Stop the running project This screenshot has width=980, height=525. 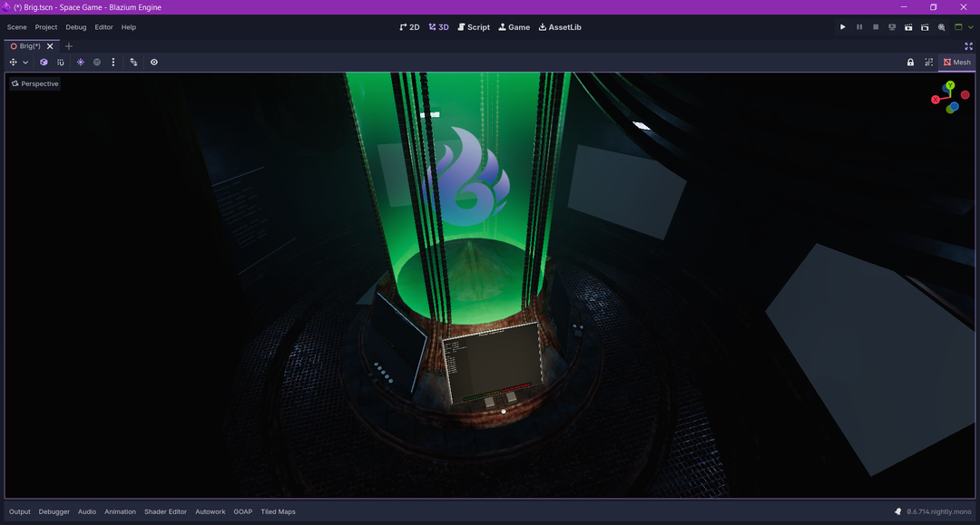876,27
